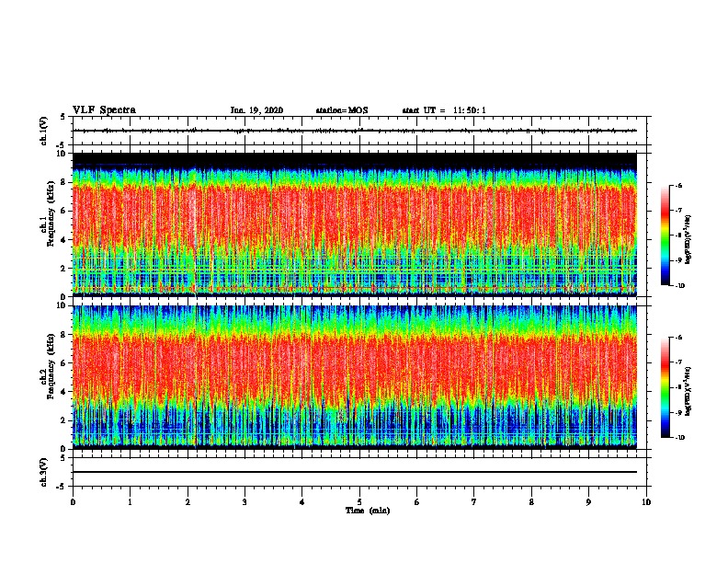Click time-axis tick label "1"

click(x=130, y=502)
